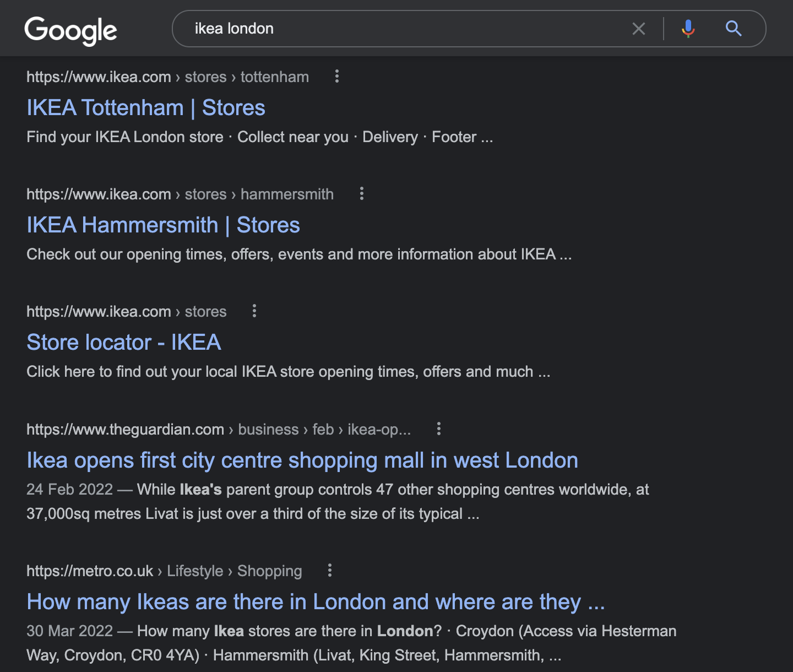Click the ikea.com stores hammersmith URL
The height and width of the screenshot is (672, 793).
[x=180, y=194]
